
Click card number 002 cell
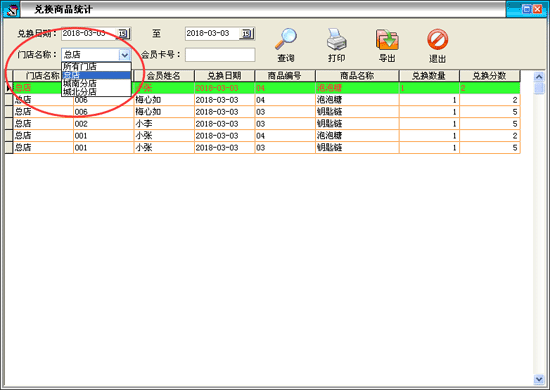[x=103, y=124]
